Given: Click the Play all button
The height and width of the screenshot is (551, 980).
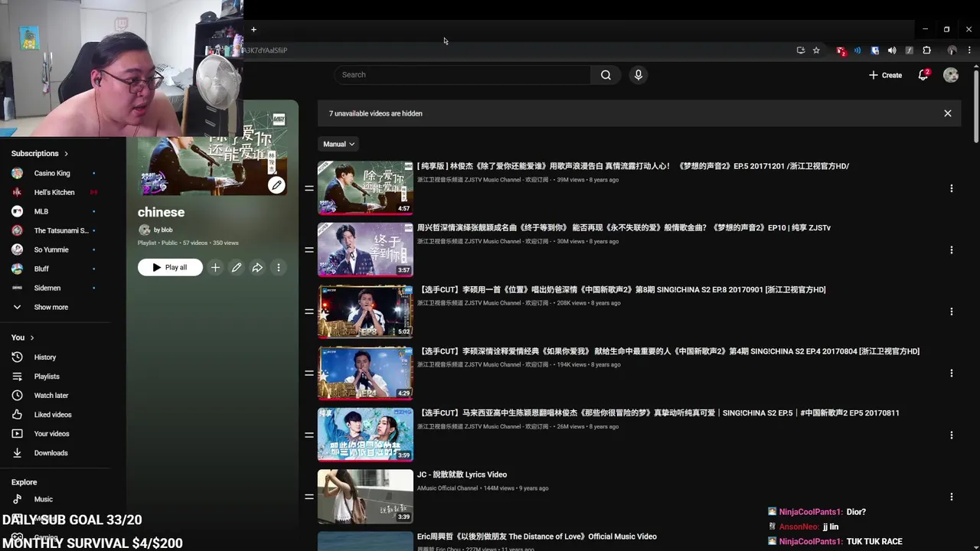Looking at the screenshot, I should pos(170,267).
